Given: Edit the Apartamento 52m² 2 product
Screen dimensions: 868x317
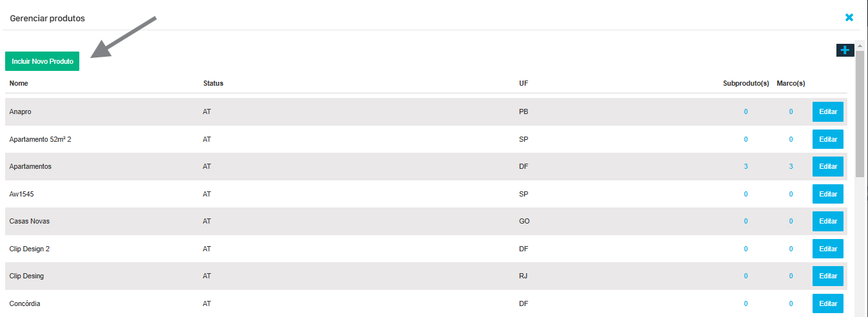Looking at the screenshot, I should 827,139.
